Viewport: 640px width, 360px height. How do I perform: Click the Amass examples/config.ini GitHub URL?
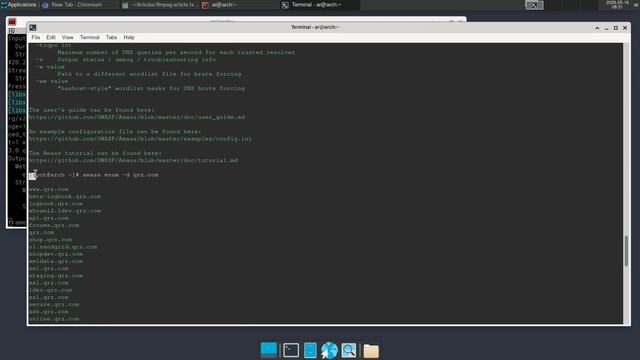click(140, 139)
